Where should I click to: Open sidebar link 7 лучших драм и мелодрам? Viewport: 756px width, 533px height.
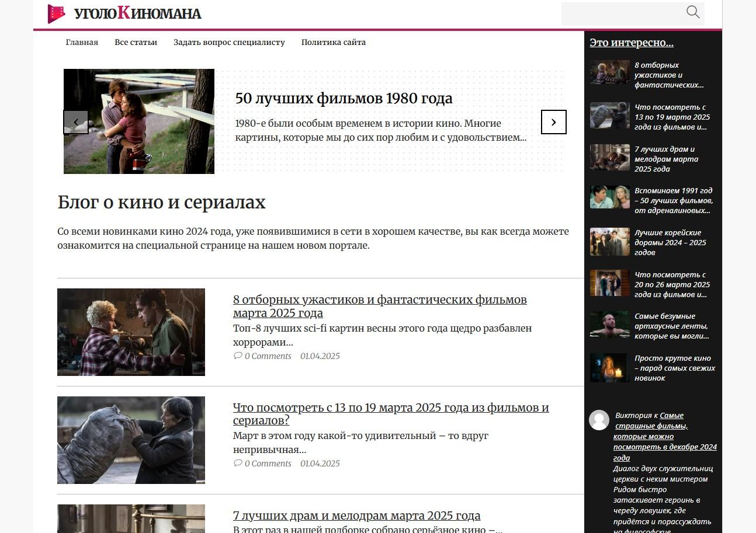[667, 159]
